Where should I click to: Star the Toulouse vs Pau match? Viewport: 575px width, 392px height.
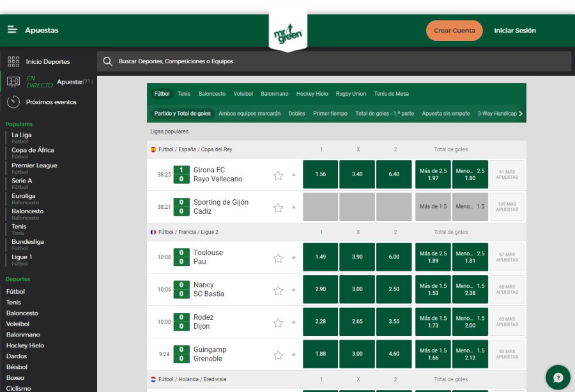279,259
